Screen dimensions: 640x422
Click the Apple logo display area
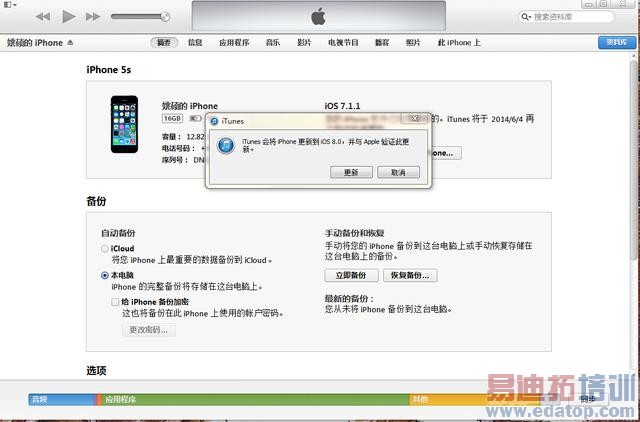click(319, 16)
